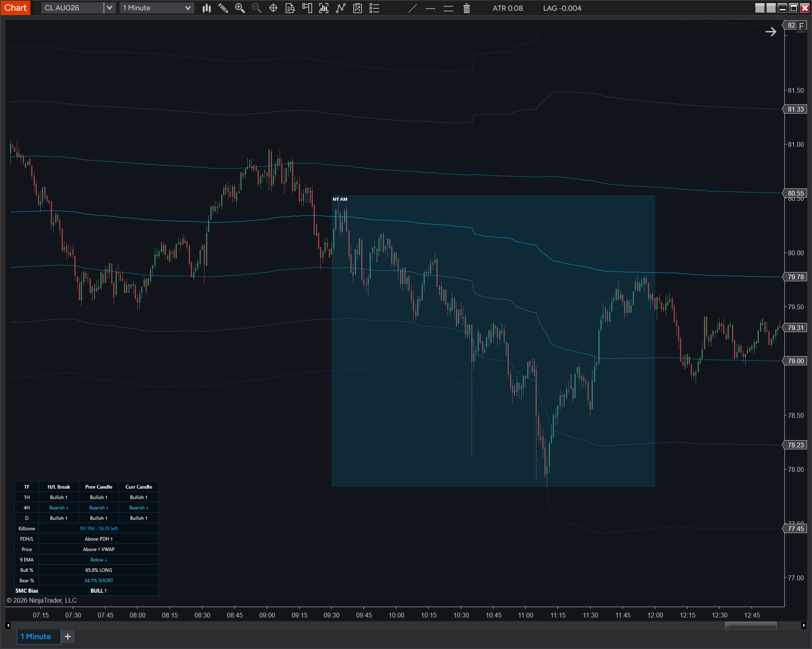This screenshot has height=649, width=812.
Task: Click the 80.00 price axis label
Action: [796, 253]
